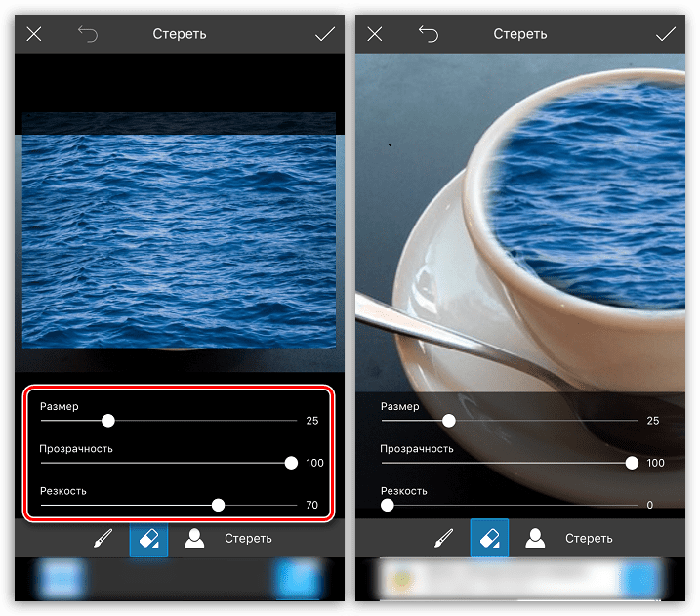Select the person silhouette tool in the right screen
Viewport: 700px width, 616px height.
[x=535, y=538]
